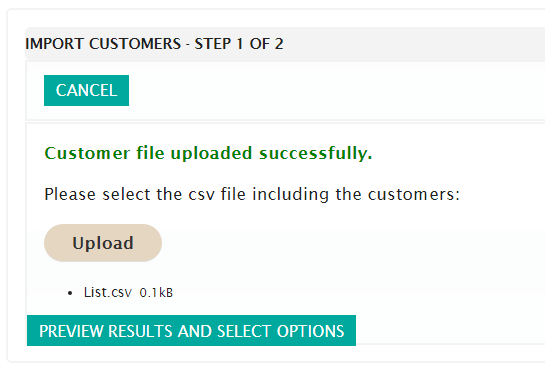The width and height of the screenshot is (545, 372).
Task: Open Preview Results and Select Options
Action: pos(192,331)
